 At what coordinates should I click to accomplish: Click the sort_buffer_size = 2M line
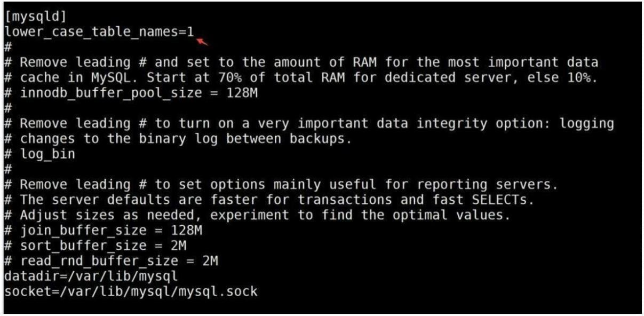[96, 247]
